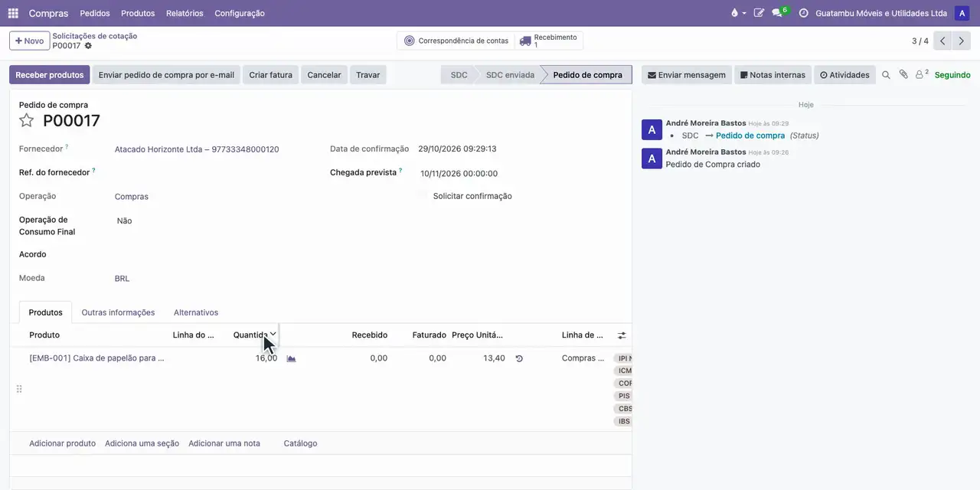
Task: Open Chegada prevista date picker field
Action: 459,174
